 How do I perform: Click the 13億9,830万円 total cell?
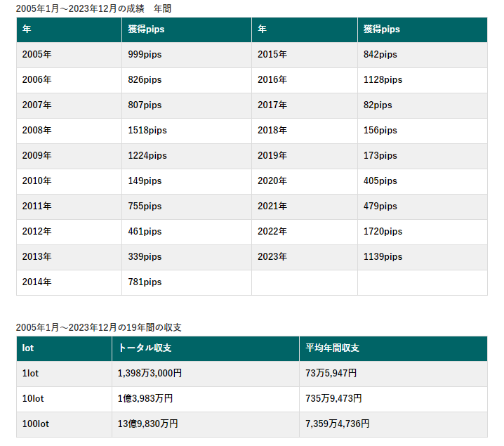pyautogui.click(x=147, y=424)
